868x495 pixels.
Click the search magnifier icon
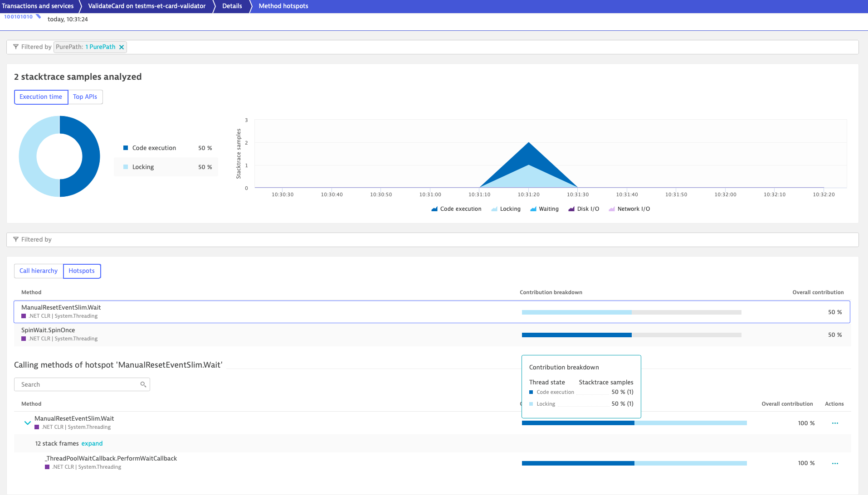pyautogui.click(x=143, y=384)
